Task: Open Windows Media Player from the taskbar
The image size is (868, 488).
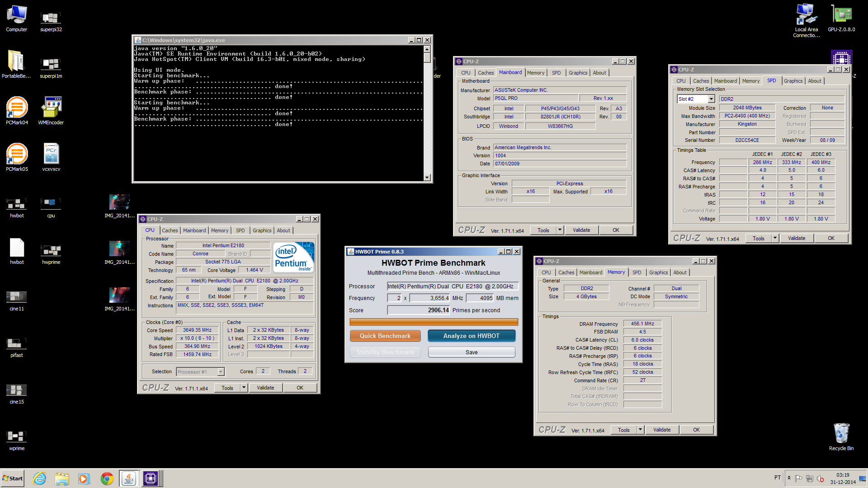Action: pos(84,479)
